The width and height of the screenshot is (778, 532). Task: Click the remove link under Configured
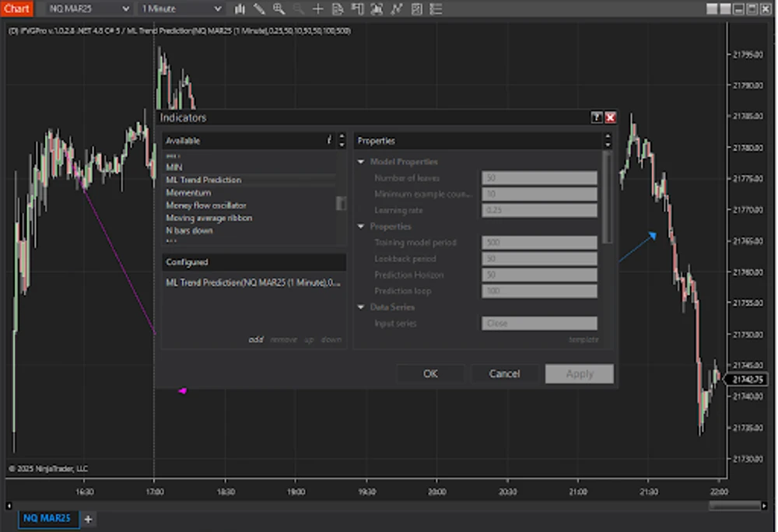click(284, 340)
